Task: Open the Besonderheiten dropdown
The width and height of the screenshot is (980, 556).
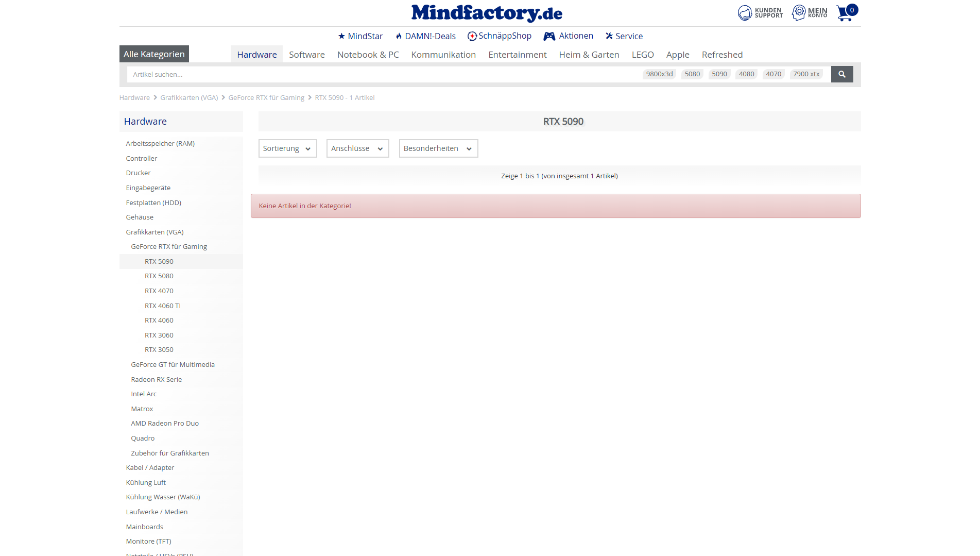Action: 438,148
